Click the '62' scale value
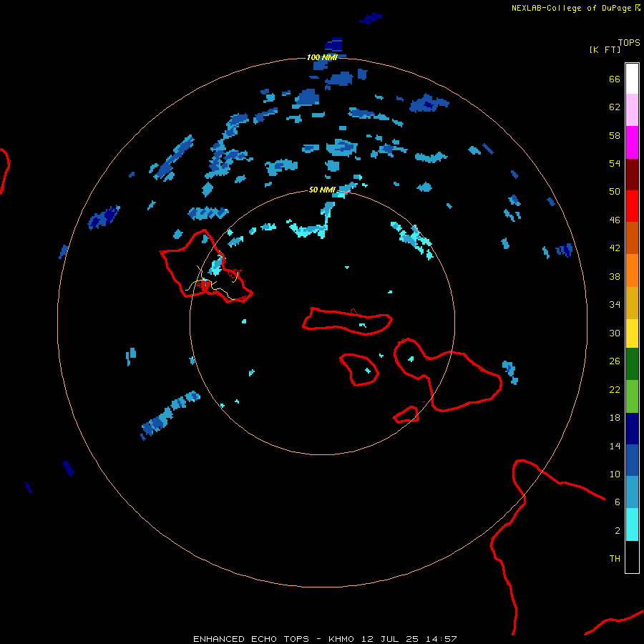Screen dimensions: 644x644 click(615, 107)
